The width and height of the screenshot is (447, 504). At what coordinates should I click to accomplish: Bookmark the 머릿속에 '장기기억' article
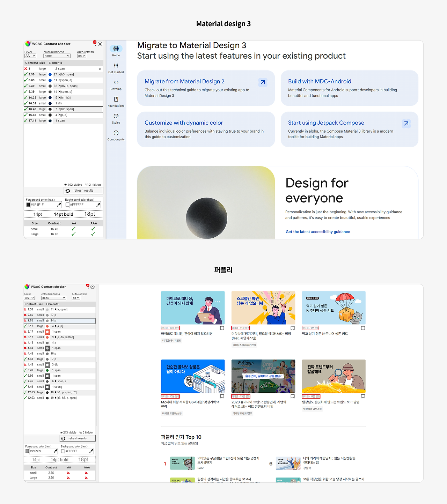pos(293,328)
